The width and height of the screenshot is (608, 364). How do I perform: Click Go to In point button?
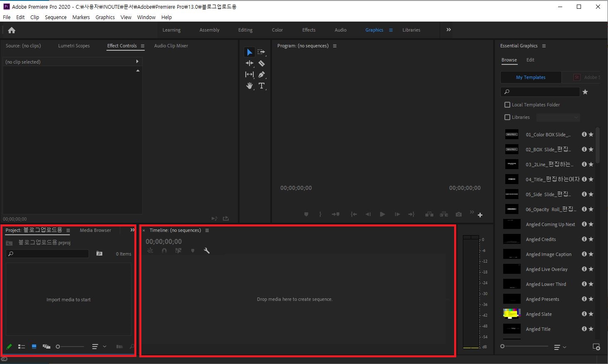[x=353, y=214]
